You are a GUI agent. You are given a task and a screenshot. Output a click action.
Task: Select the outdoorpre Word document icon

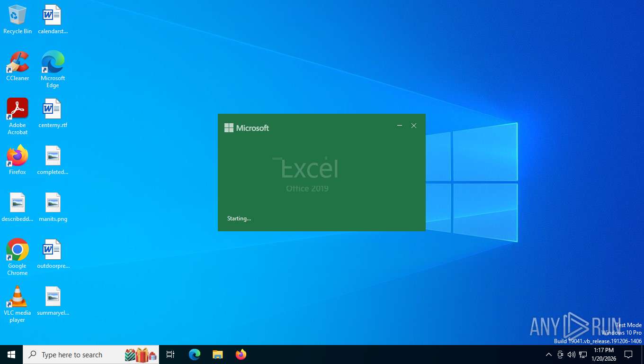[x=53, y=254]
